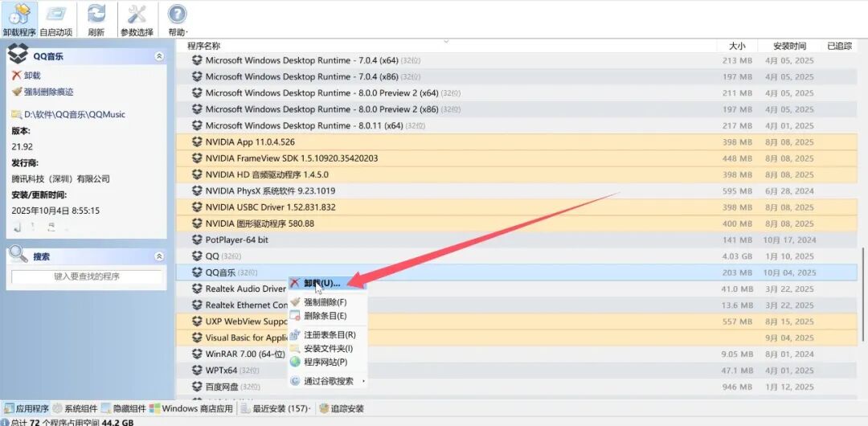Click the 10月 17, 2024 install date

790,240
